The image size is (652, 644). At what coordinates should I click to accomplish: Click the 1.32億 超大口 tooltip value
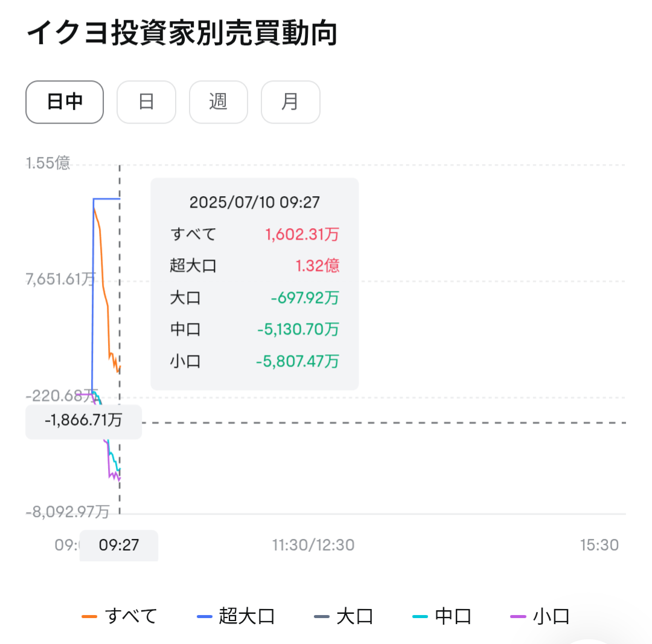(x=316, y=266)
